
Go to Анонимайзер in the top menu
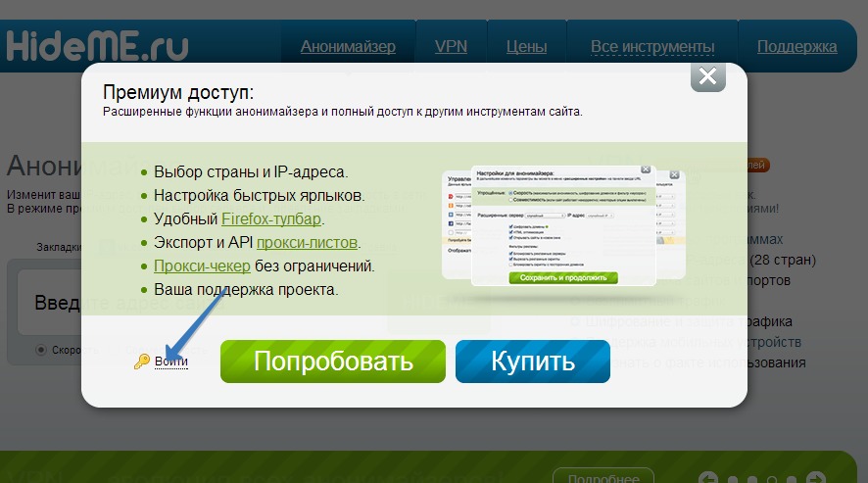pyautogui.click(x=348, y=46)
